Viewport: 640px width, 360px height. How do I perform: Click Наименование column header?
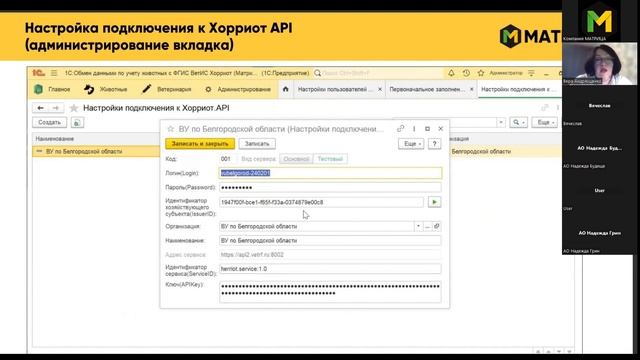(x=55, y=139)
